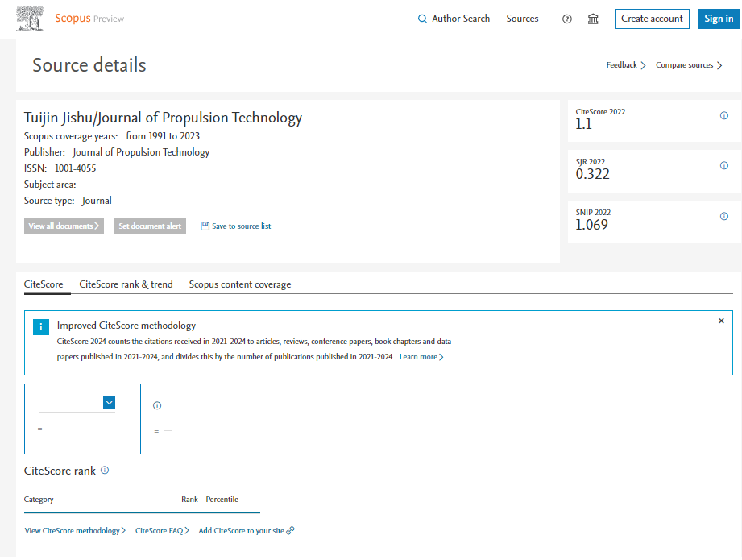Expand Compare sources chevron link

[689, 65]
